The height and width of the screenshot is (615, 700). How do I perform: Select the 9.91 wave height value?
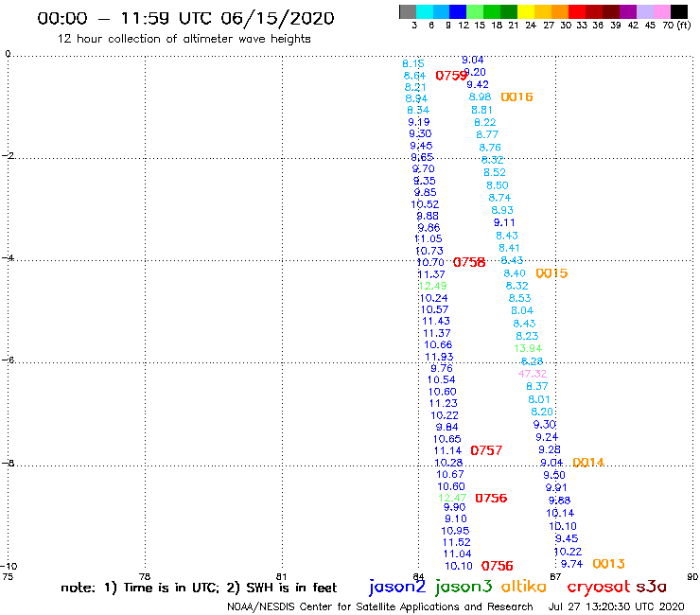556,487
